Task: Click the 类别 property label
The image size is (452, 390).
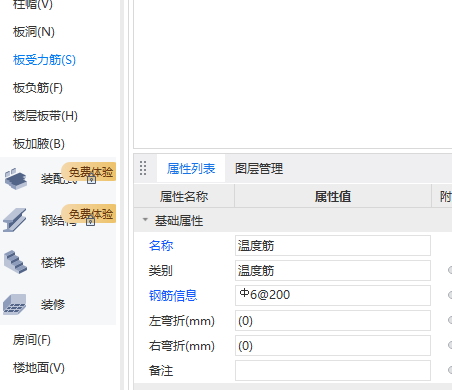Action: tap(161, 271)
